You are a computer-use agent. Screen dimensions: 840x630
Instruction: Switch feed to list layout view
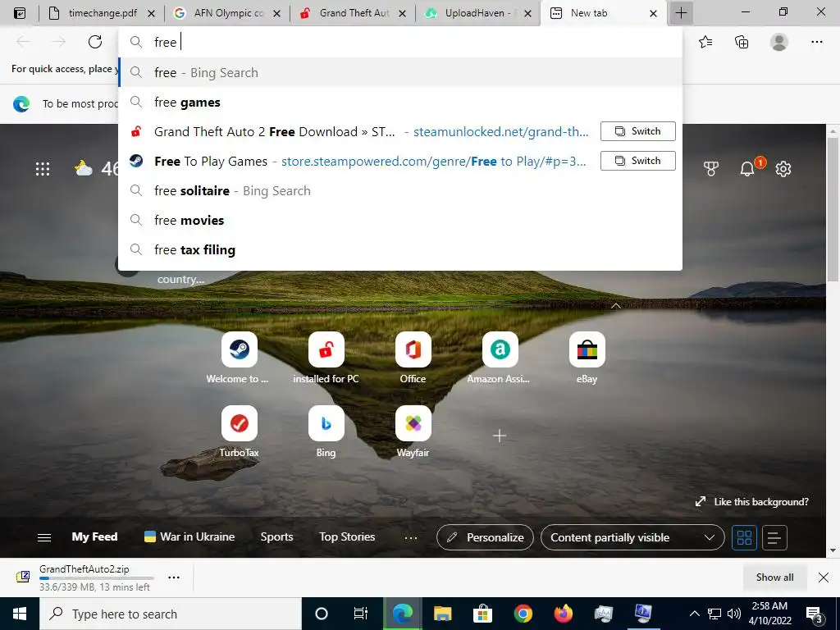[x=774, y=537]
